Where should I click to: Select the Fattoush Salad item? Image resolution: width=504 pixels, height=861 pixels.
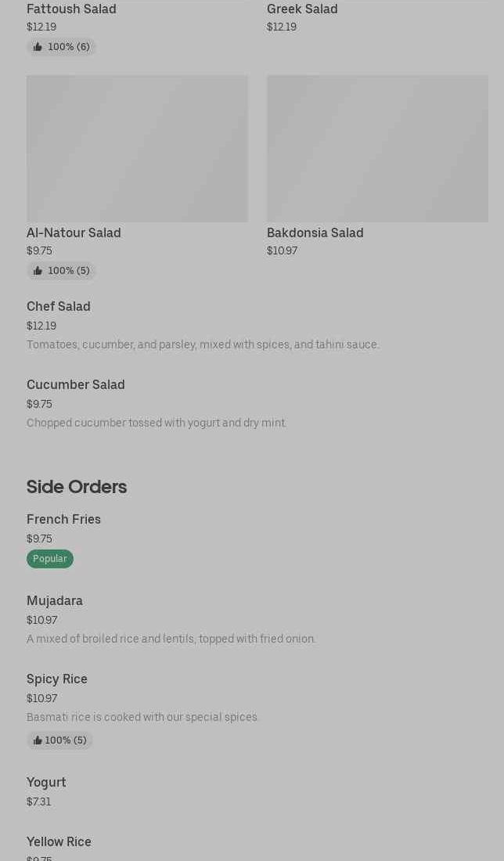click(71, 9)
